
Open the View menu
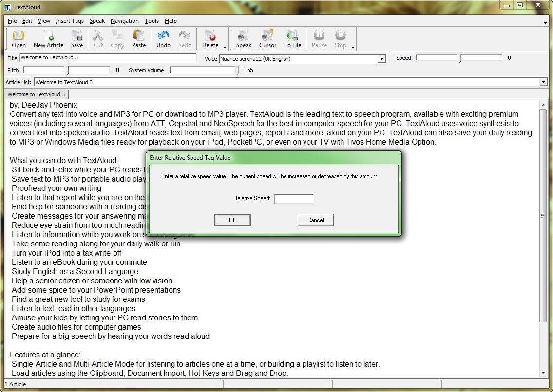(44, 21)
